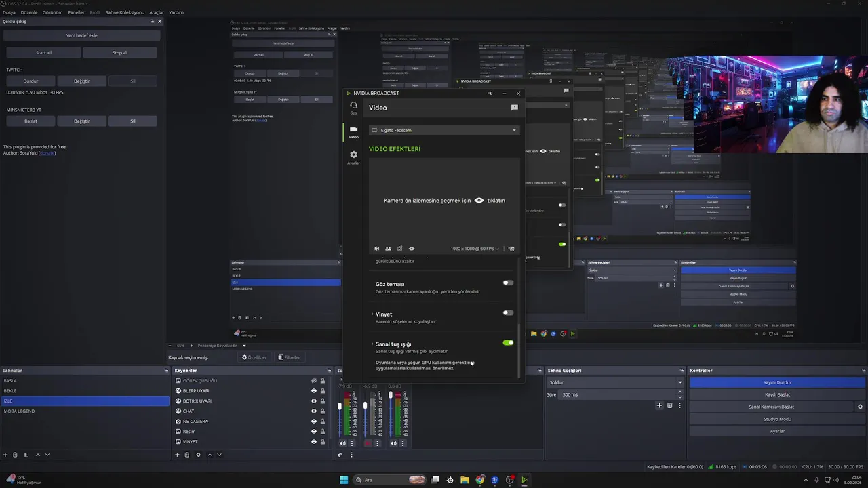868x488 pixels.
Task: Open the Düzenle menu
Action: 29,12
